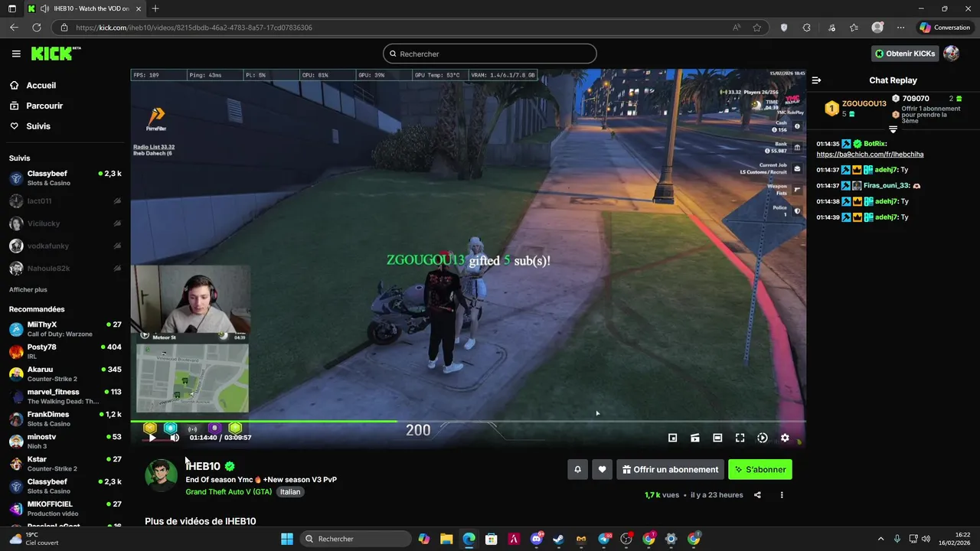Toggle read aloud in address bar
The image size is (980, 551).
point(737,28)
